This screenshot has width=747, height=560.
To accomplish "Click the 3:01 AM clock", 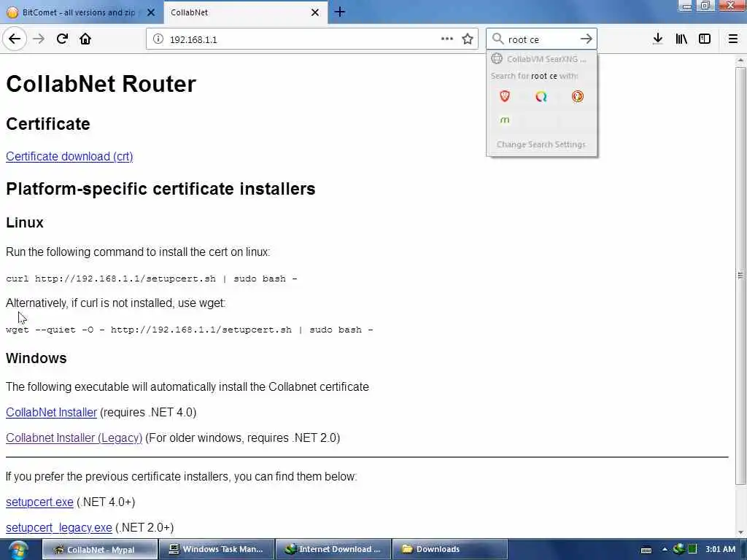I will click(x=720, y=550).
